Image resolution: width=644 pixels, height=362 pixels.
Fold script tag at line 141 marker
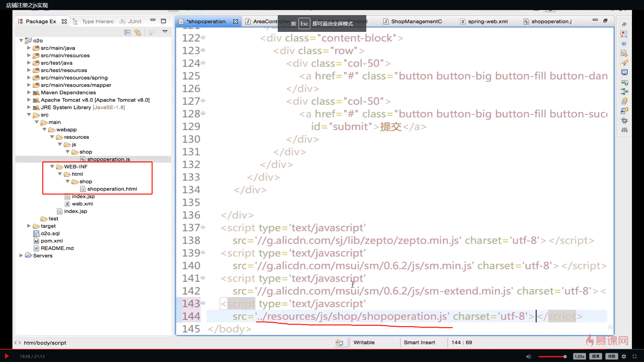click(203, 278)
